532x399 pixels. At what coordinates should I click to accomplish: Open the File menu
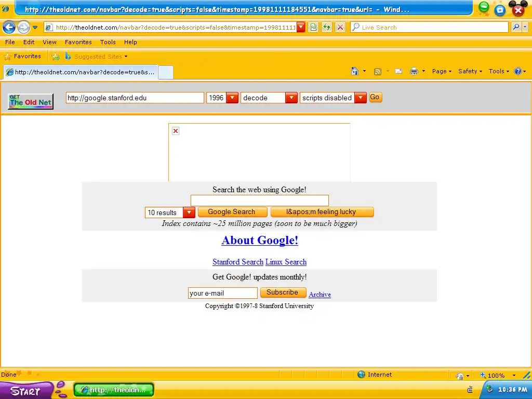tap(10, 42)
